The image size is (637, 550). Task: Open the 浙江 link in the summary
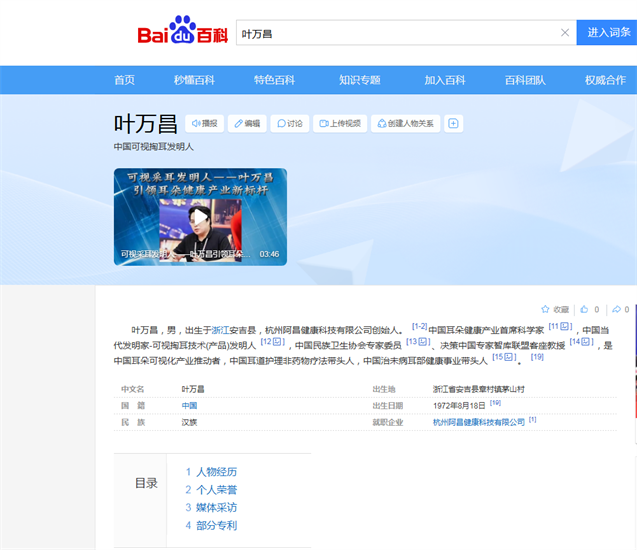pos(221,330)
